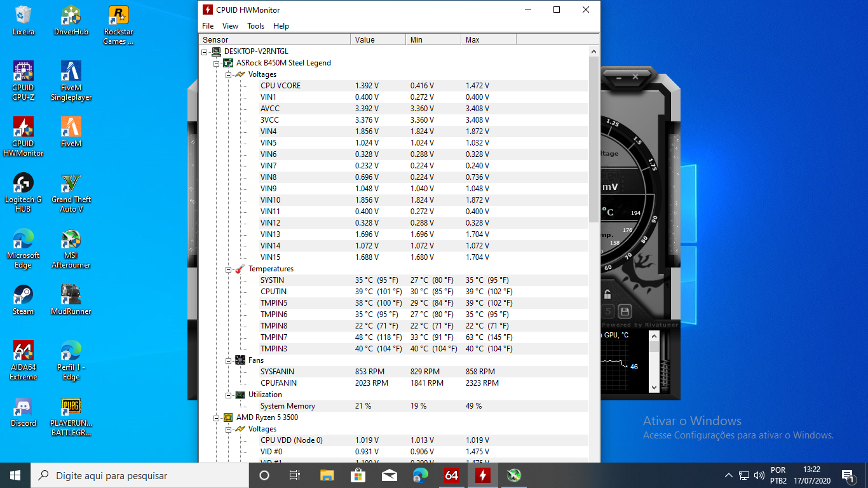This screenshot has width=868, height=488.
Task: Open Microsoft Edge desktop icon
Action: coord(24,248)
